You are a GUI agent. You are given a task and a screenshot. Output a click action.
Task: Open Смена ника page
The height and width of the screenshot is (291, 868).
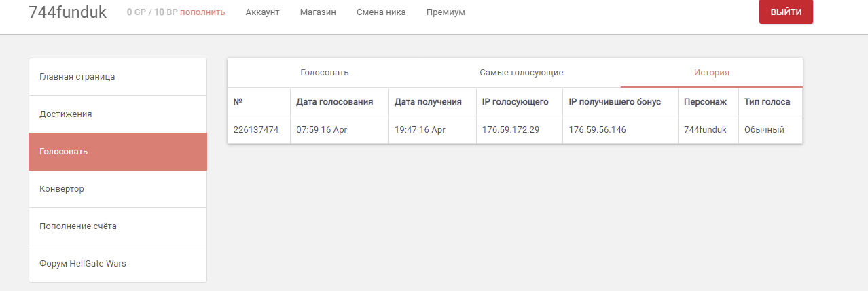pos(381,12)
